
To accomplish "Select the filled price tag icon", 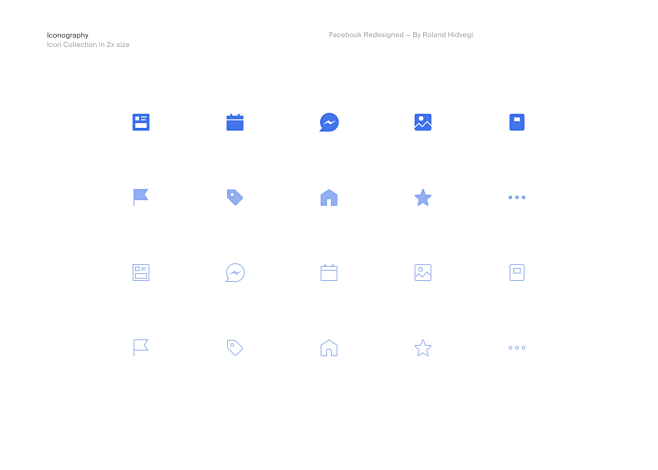I will (x=235, y=197).
